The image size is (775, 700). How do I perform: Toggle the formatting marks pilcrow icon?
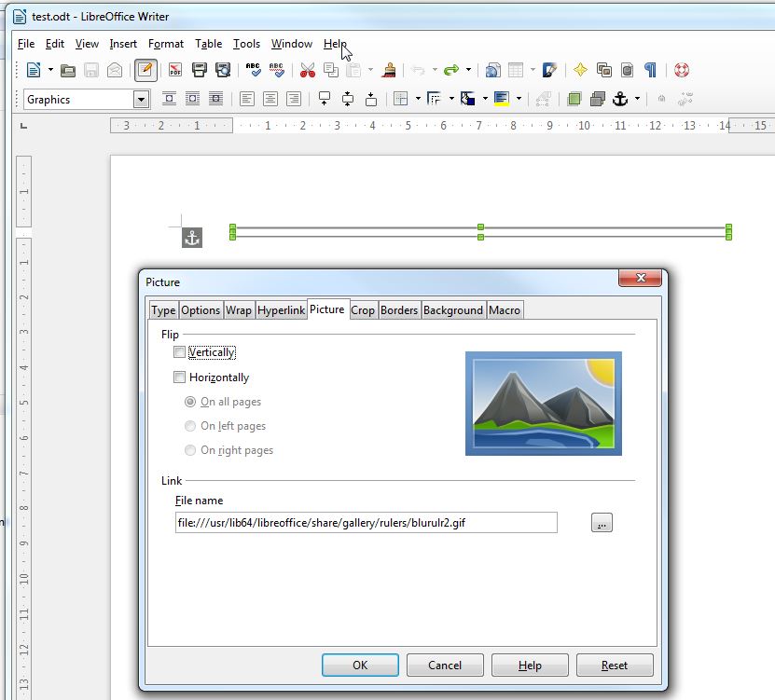pyautogui.click(x=650, y=70)
